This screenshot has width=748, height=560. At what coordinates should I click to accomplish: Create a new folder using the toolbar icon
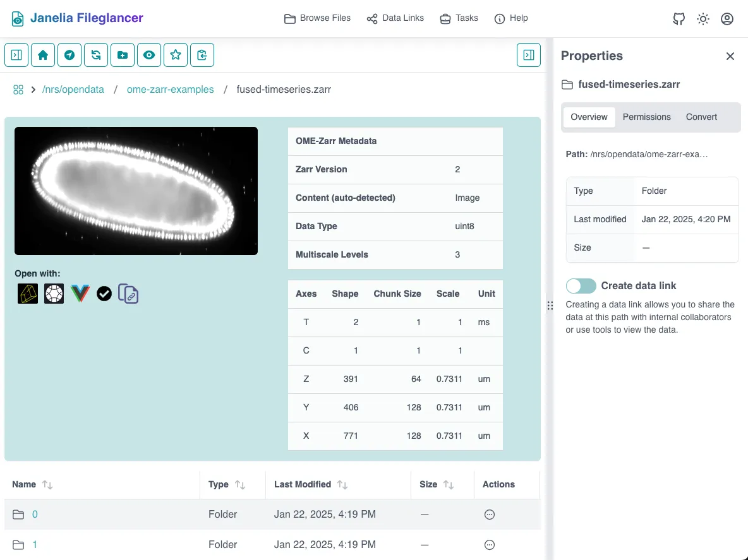click(x=123, y=55)
